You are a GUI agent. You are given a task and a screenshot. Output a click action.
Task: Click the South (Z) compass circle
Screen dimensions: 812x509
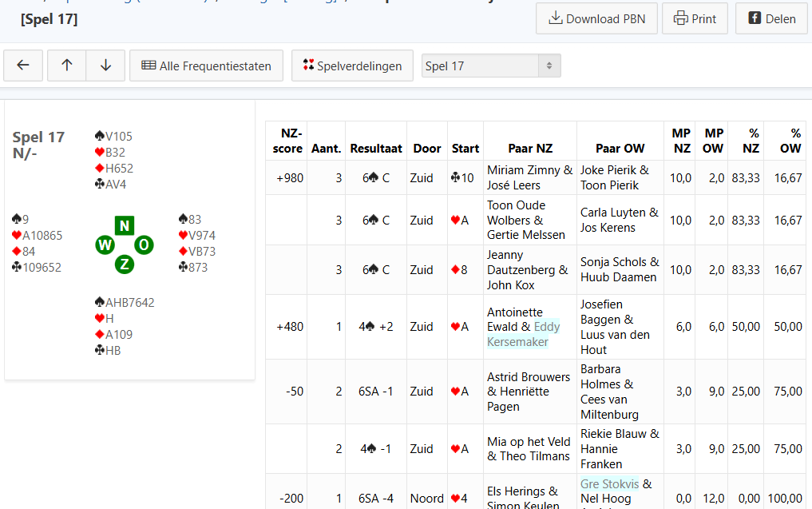click(x=125, y=264)
